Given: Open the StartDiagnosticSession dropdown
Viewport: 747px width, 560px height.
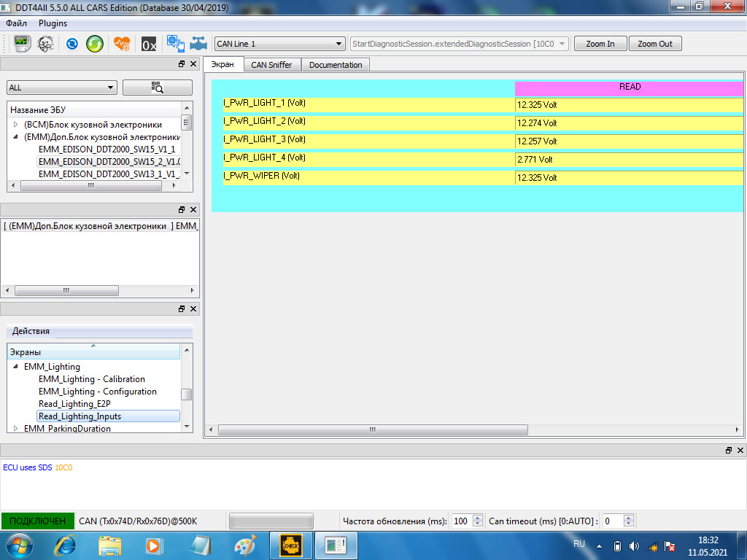Looking at the screenshot, I should click(459, 44).
